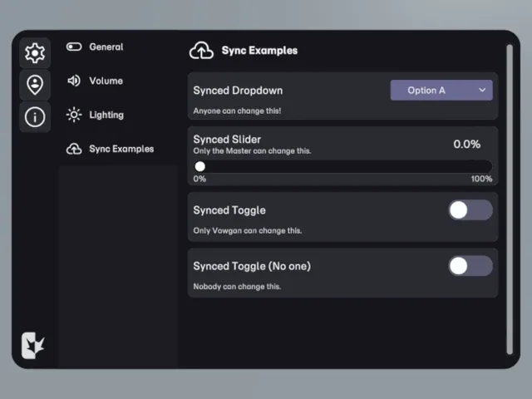532x399 pixels.
Task: Click 'Only Vowgan can change this.' text
Action: (248, 231)
